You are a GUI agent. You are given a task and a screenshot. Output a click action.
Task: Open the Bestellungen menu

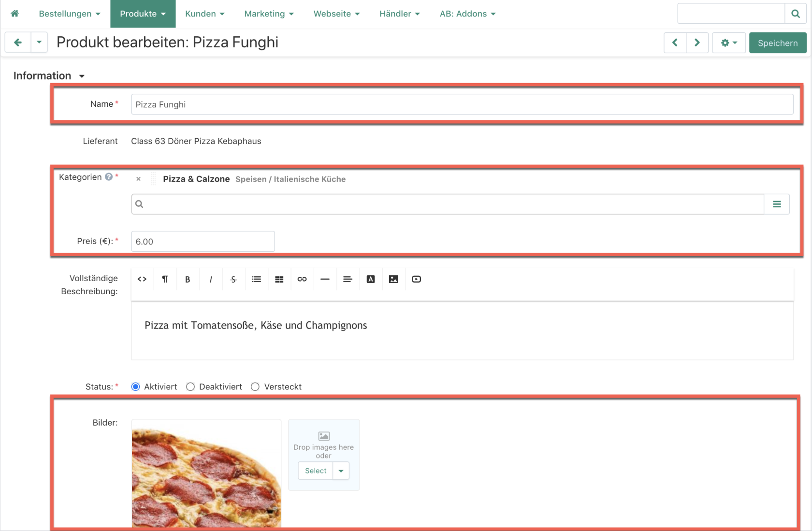70,14
